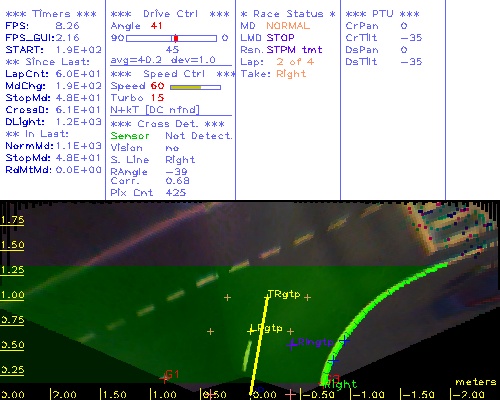Click the Take: Right status value
The height and width of the screenshot is (400, 500).
(291, 74)
